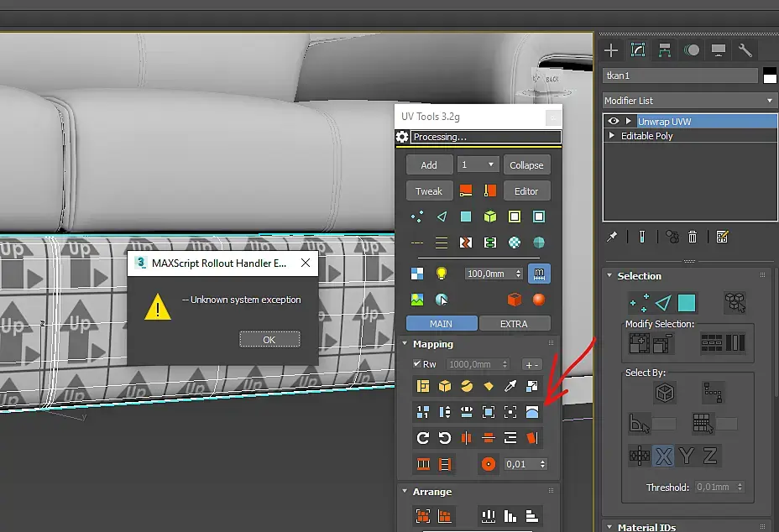Click the 100,0mm spinner arrows

coord(518,274)
